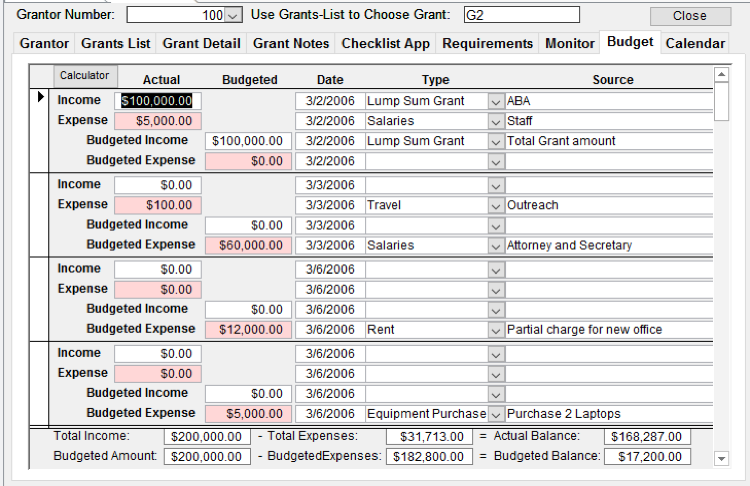Viewport: 750px width, 486px height.
Task: Click the $100,000.00 budgeted income field
Action: (x=248, y=141)
